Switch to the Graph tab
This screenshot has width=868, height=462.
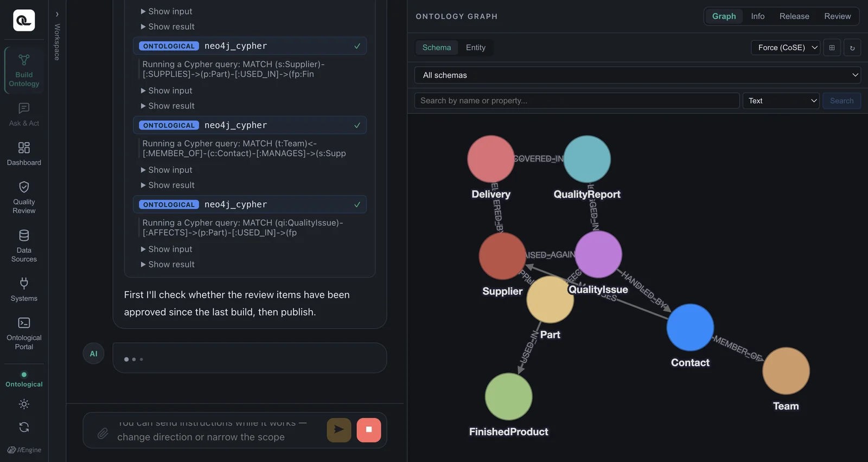coord(724,16)
